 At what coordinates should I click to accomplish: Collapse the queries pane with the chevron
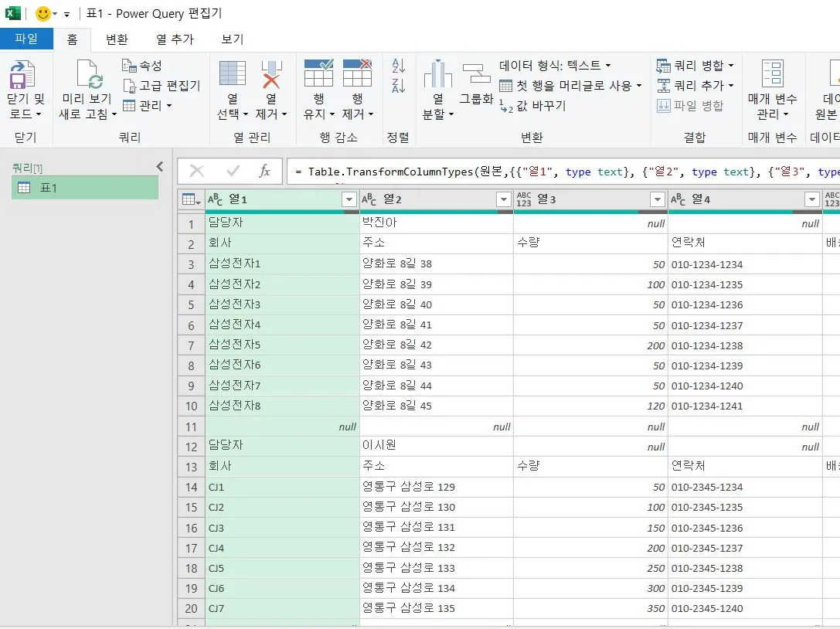[160, 167]
